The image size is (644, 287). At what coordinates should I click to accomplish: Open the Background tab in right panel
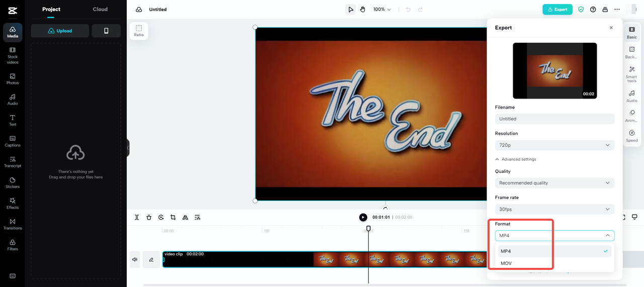pyautogui.click(x=631, y=52)
